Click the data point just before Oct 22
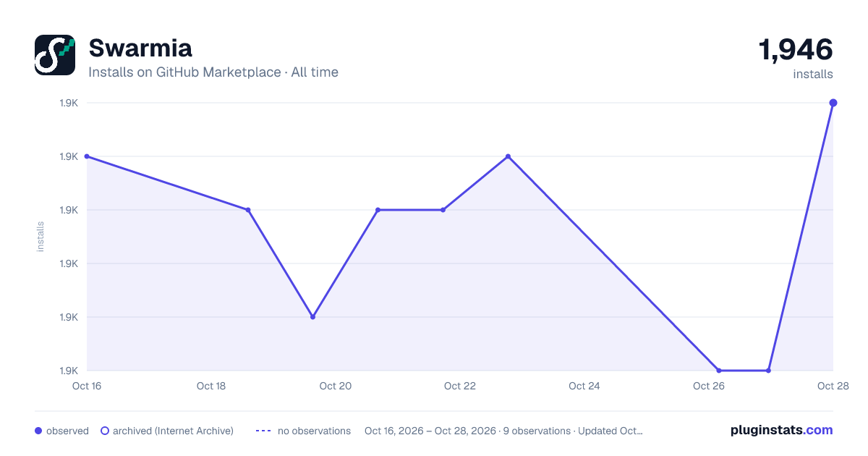The width and height of the screenshot is (868, 456). [x=443, y=210]
